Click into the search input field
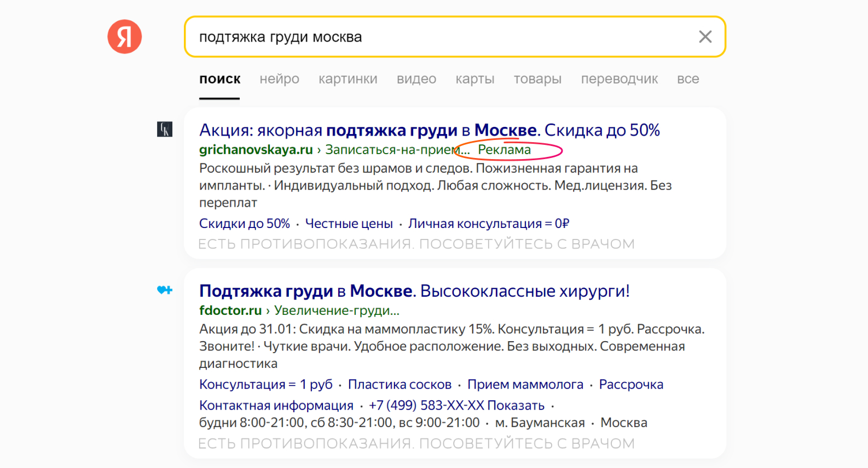 (438, 37)
